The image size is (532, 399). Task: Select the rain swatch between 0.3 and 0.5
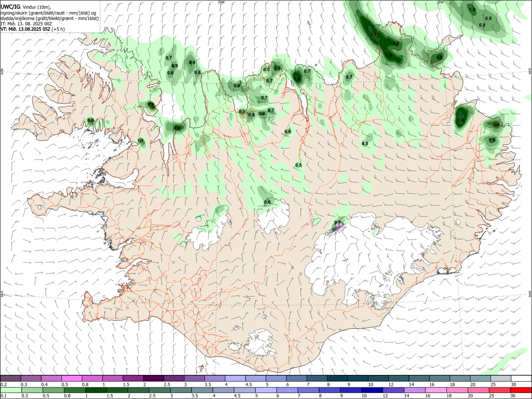coord(32,390)
